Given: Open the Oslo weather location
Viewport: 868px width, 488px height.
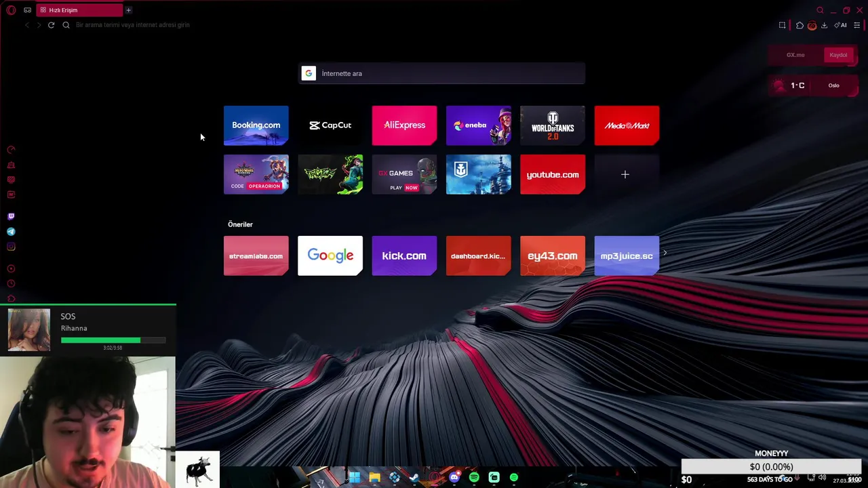Looking at the screenshot, I should [833, 85].
